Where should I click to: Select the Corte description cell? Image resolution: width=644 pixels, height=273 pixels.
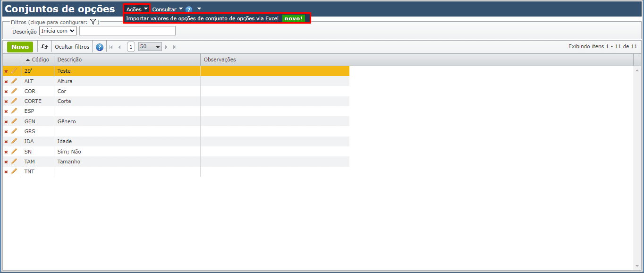[127, 101]
